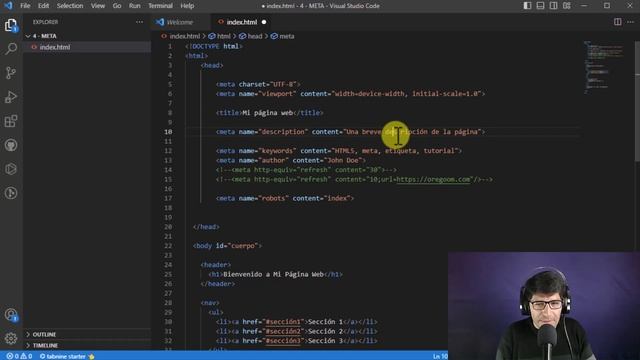Open the Explorer view in activity bar
Viewport: 640px width, 360px height.
coord(11,25)
